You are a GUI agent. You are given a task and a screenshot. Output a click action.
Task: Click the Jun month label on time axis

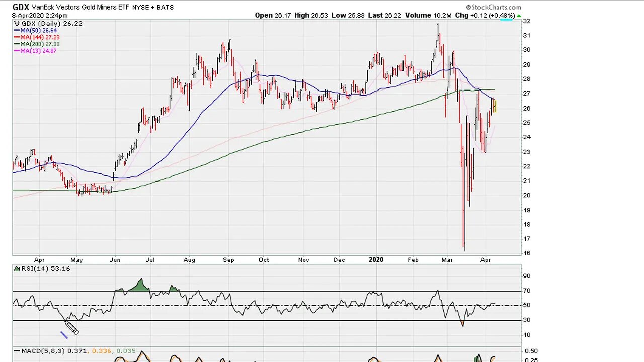pos(115,260)
